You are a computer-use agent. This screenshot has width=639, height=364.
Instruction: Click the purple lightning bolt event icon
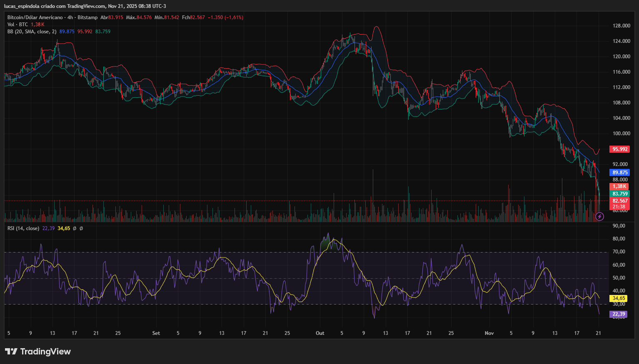point(599,216)
